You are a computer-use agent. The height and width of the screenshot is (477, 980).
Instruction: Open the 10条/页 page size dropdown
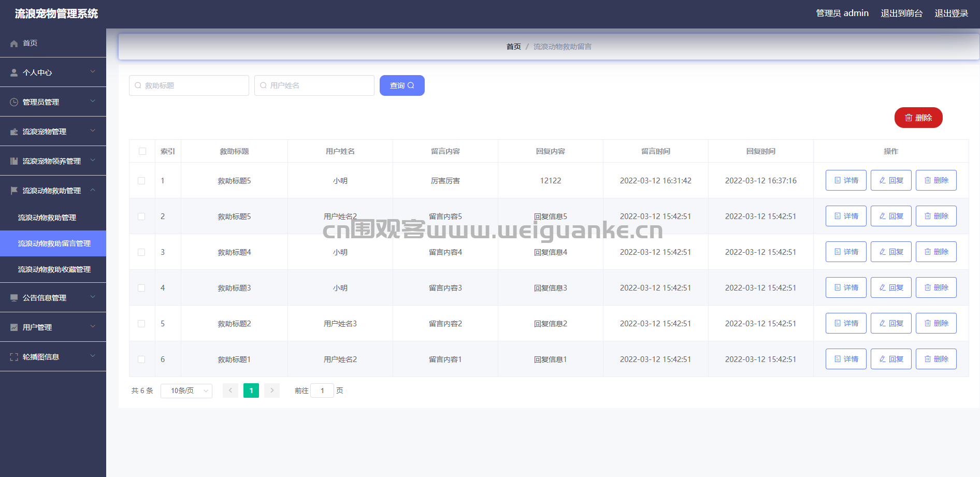pos(186,391)
